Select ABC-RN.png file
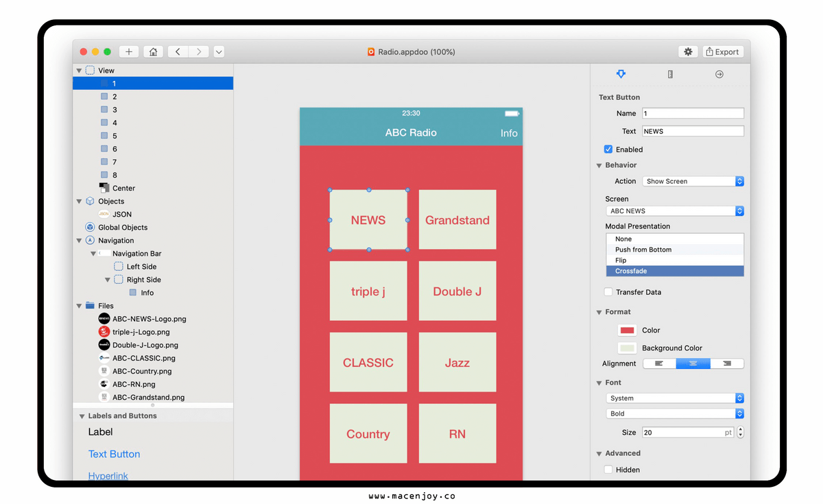823x504 pixels. (x=134, y=384)
